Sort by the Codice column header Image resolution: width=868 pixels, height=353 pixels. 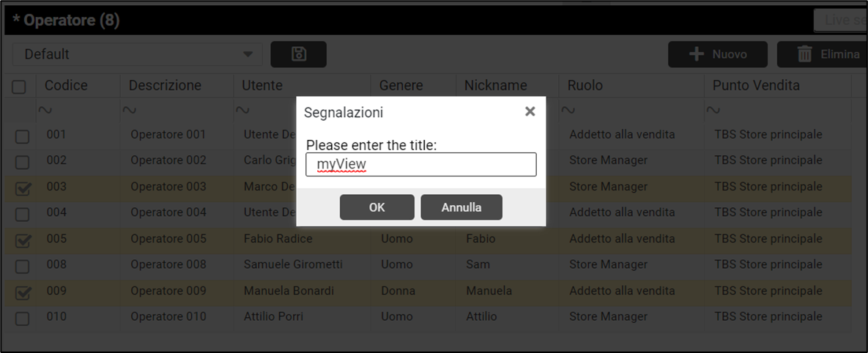point(66,86)
